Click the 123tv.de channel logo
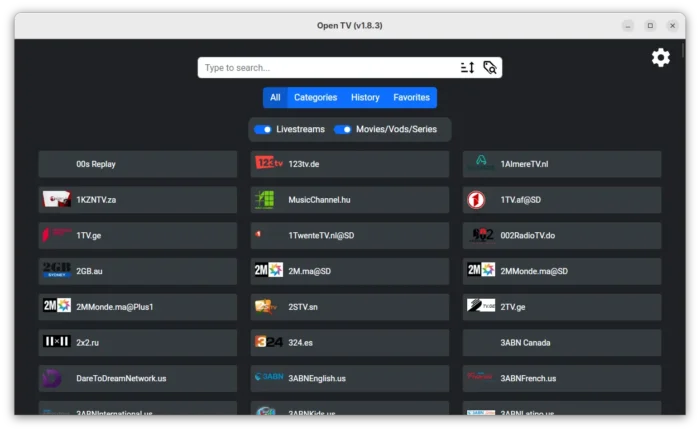Viewport: 700px width, 431px height. tap(268, 164)
